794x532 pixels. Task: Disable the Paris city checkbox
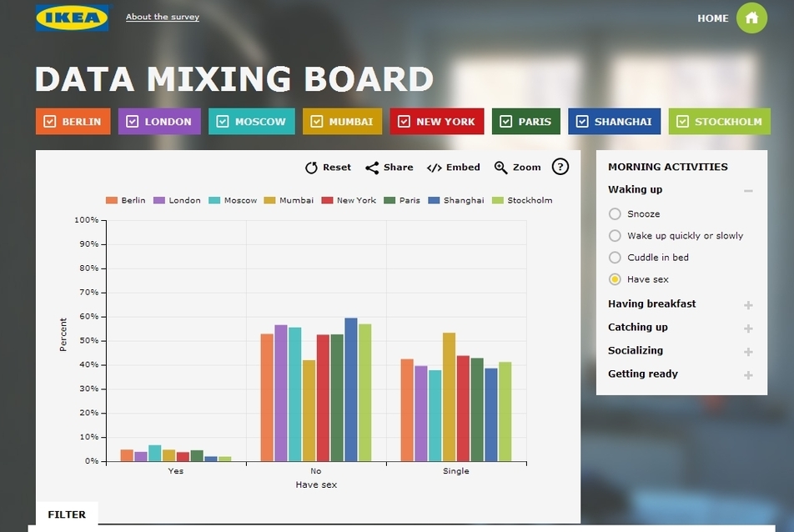(506, 122)
